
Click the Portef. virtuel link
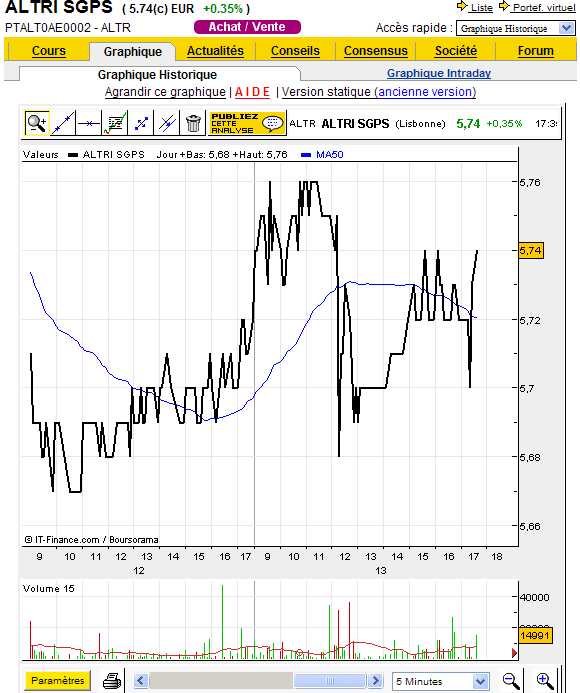tap(544, 8)
